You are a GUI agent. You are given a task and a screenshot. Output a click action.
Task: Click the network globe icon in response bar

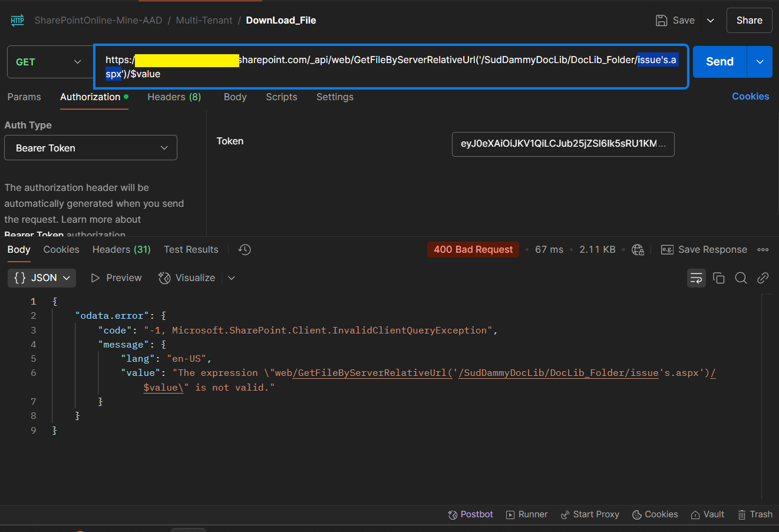(638, 250)
